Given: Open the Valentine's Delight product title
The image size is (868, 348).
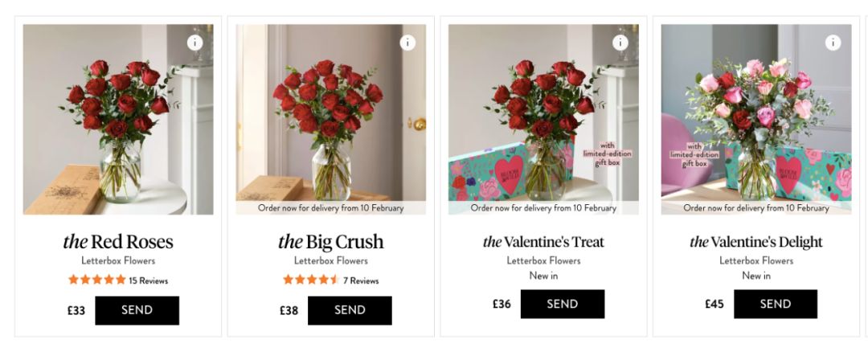Looking at the screenshot, I should click(x=756, y=242).
